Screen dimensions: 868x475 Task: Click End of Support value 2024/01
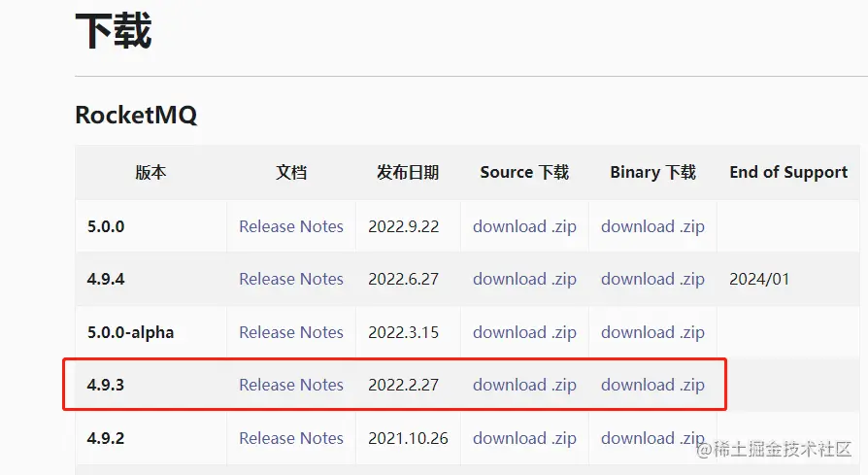(x=759, y=279)
